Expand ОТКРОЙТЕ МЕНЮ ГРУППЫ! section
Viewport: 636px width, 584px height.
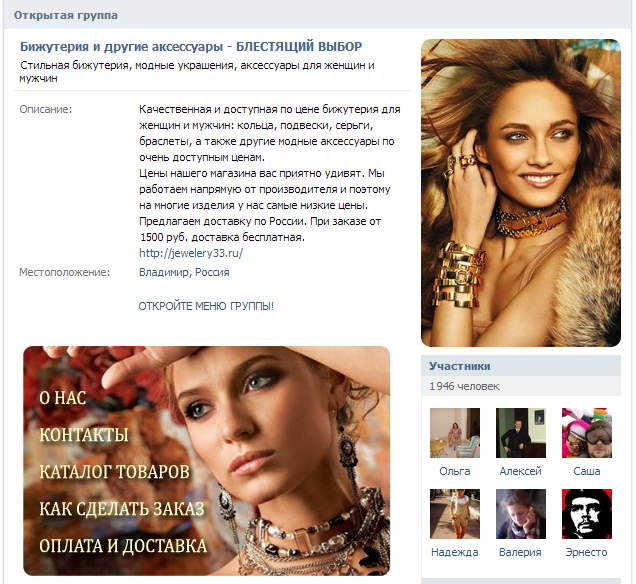206,306
